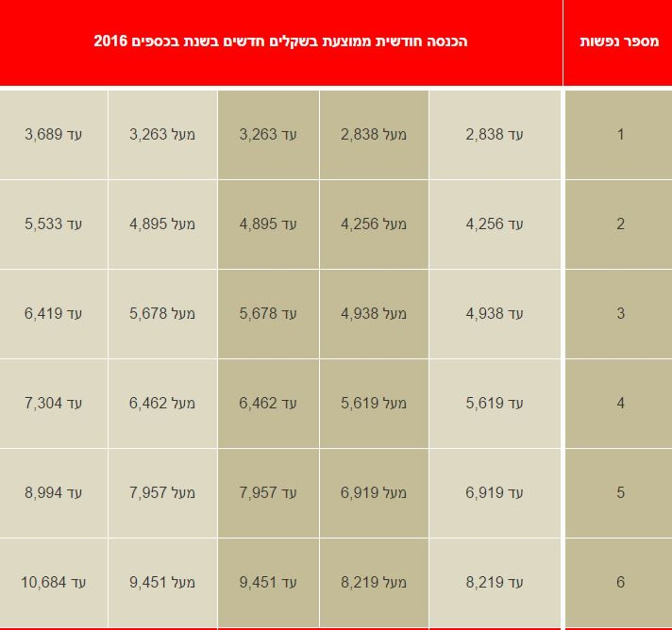Click the cell "עד 6,419"

coord(54,314)
